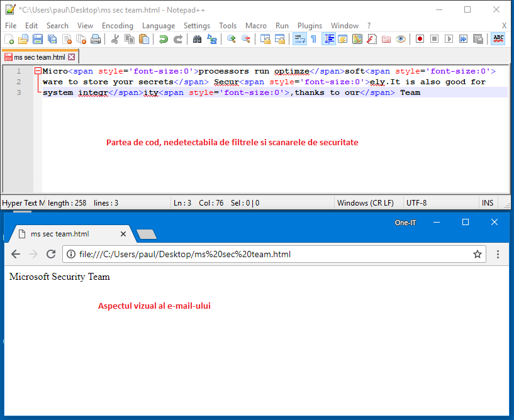This screenshot has width=514, height=420.
Task: Open the Search menu
Action: [x=57, y=26]
